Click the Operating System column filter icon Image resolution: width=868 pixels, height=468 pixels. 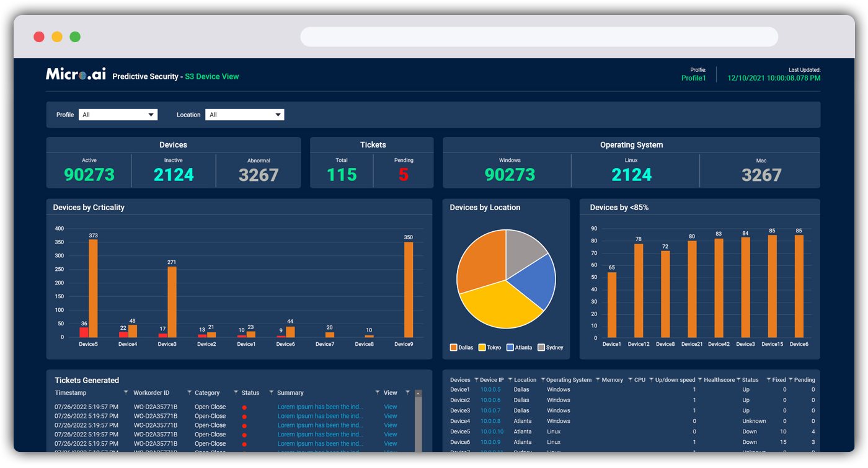[x=598, y=379]
